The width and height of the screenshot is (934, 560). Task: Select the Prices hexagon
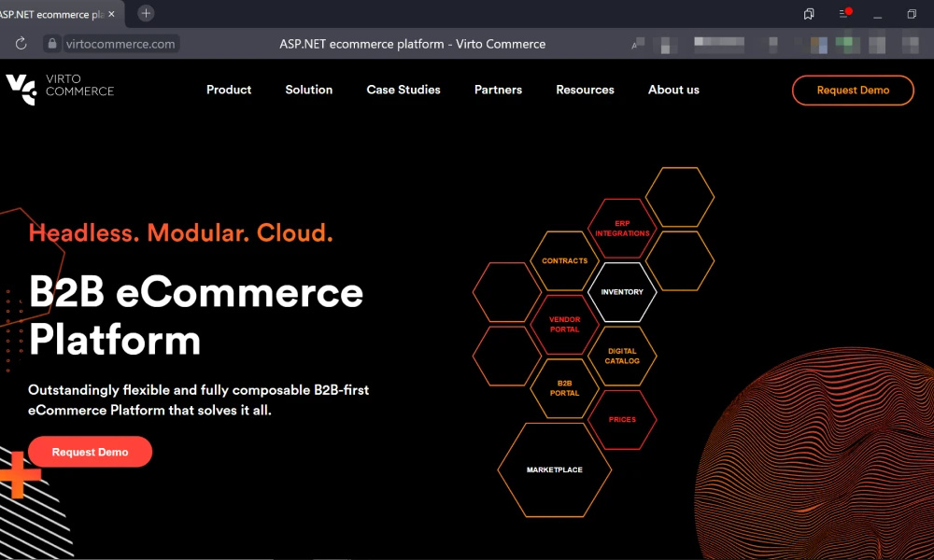pyautogui.click(x=622, y=420)
